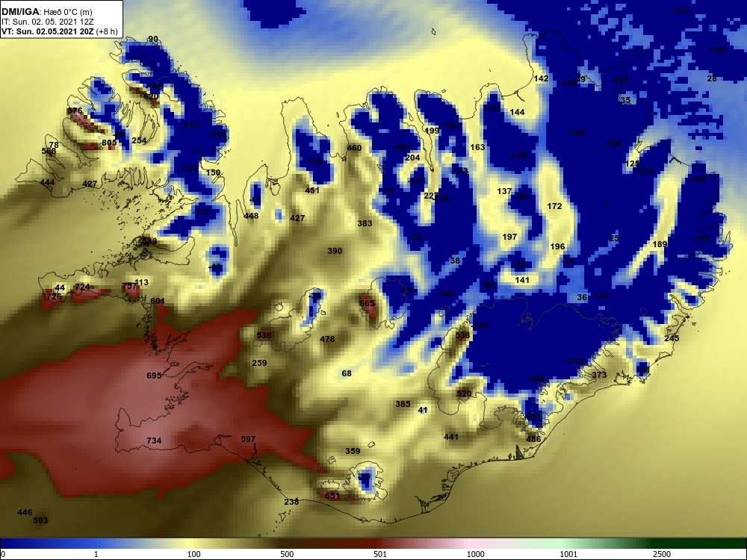The height and width of the screenshot is (560, 747).
Task: Click the map value '141'
Action: click(x=522, y=280)
